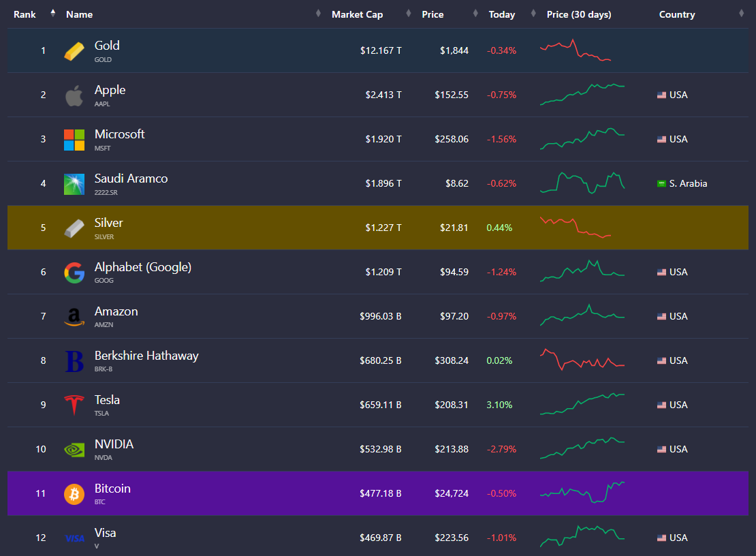Click the Saudi Aramco logo icon

(74, 184)
